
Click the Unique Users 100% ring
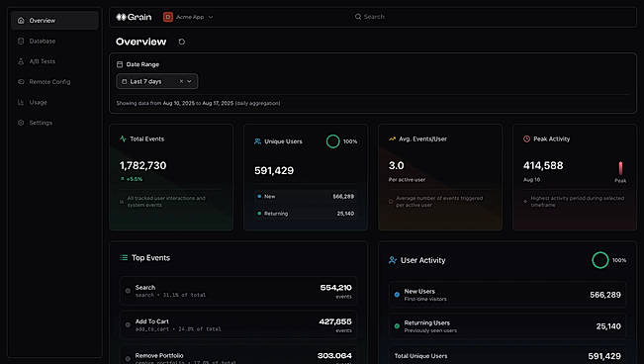pyautogui.click(x=333, y=141)
